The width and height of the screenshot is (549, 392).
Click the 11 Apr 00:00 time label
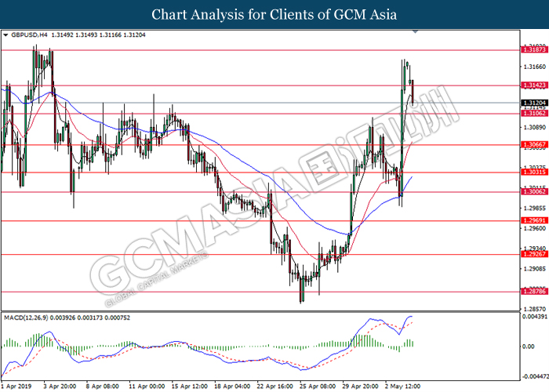pyautogui.click(x=147, y=387)
